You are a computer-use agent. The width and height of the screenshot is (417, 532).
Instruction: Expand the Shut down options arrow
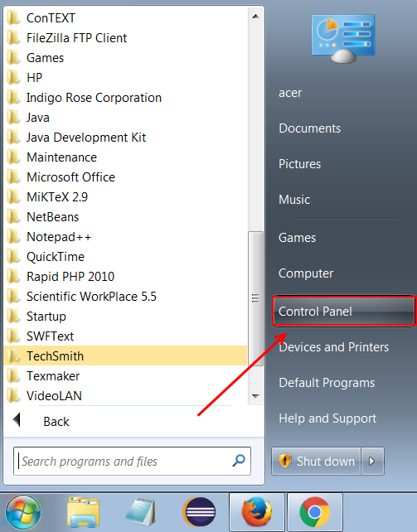tap(372, 461)
